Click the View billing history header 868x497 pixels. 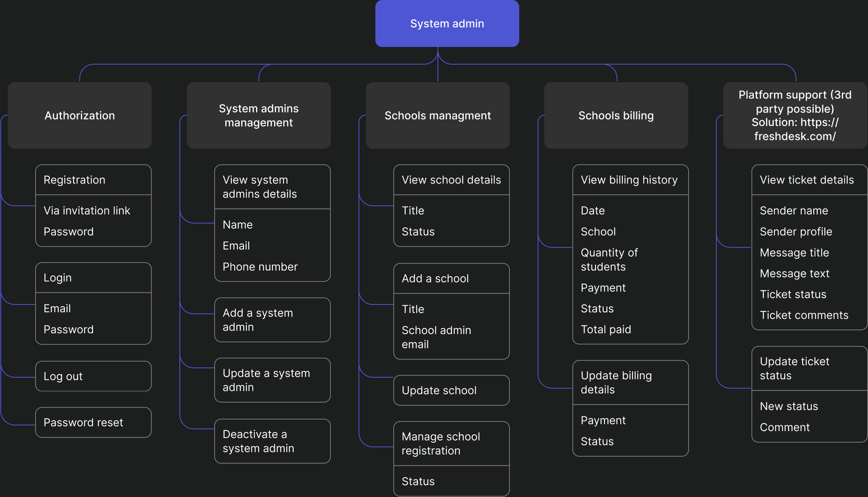point(630,180)
